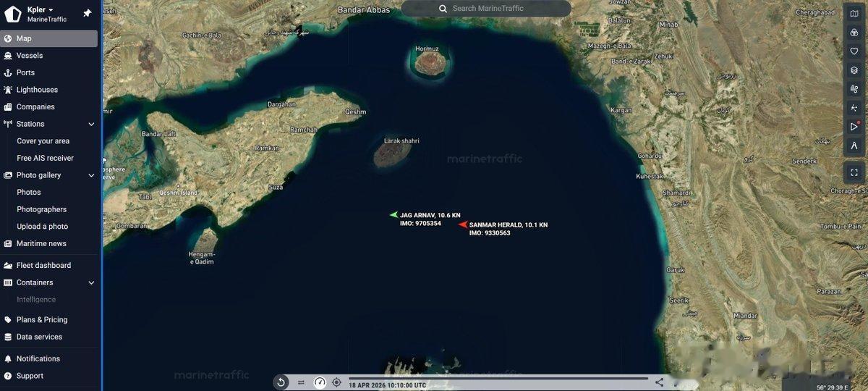
Task: Click the IMO: 9705354 text
Action: click(420, 223)
